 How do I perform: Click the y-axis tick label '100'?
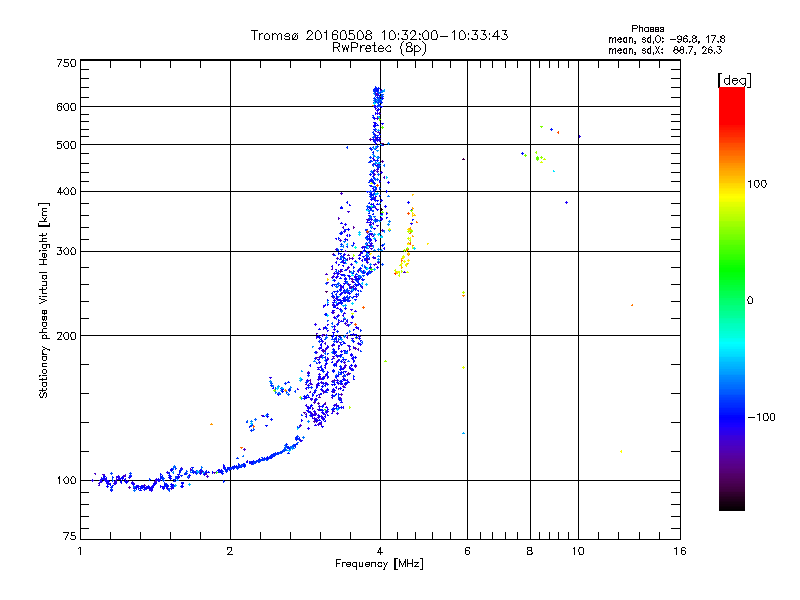click(x=67, y=481)
